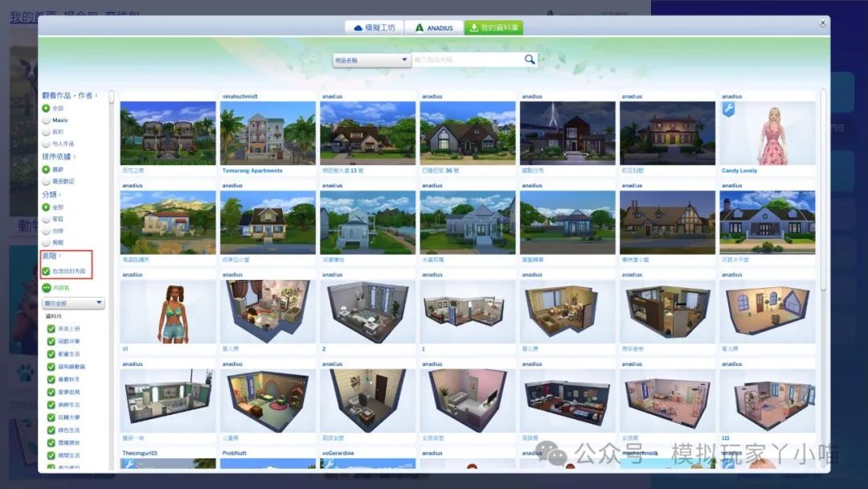Open the night house with bridge thumbnail
The image size is (868, 489).
[x=567, y=133]
